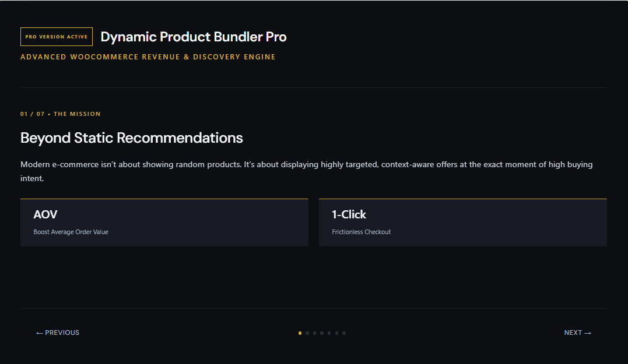Click the Advanced WooCommerce Revenue subtitle
Viewport: 628px width, 364px height.
[148, 57]
